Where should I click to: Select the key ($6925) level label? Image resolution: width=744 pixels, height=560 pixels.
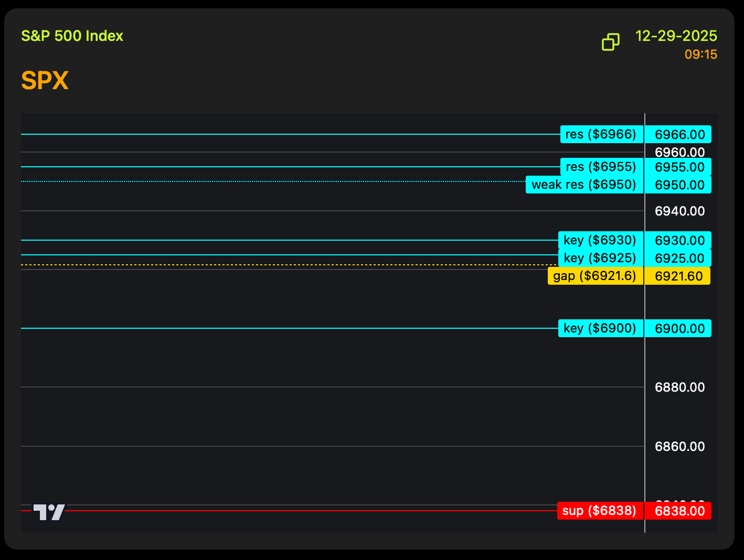point(600,258)
